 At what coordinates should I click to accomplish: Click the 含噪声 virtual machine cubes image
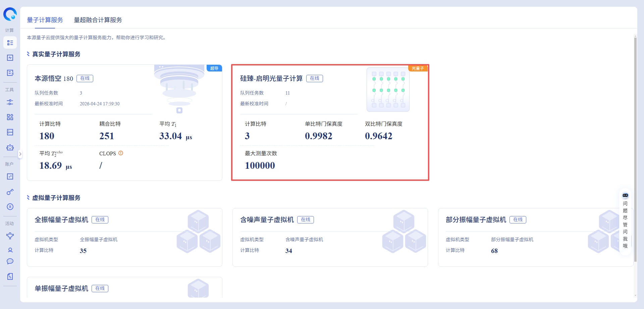(404, 231)
